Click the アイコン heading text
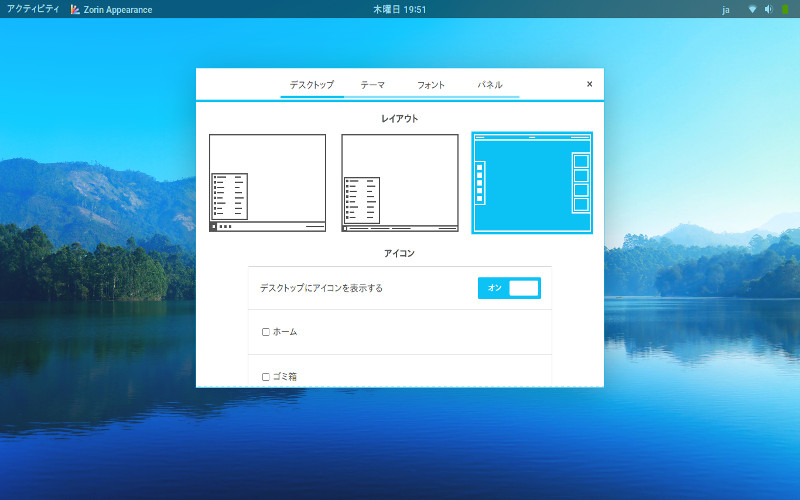 click(399, 254)
